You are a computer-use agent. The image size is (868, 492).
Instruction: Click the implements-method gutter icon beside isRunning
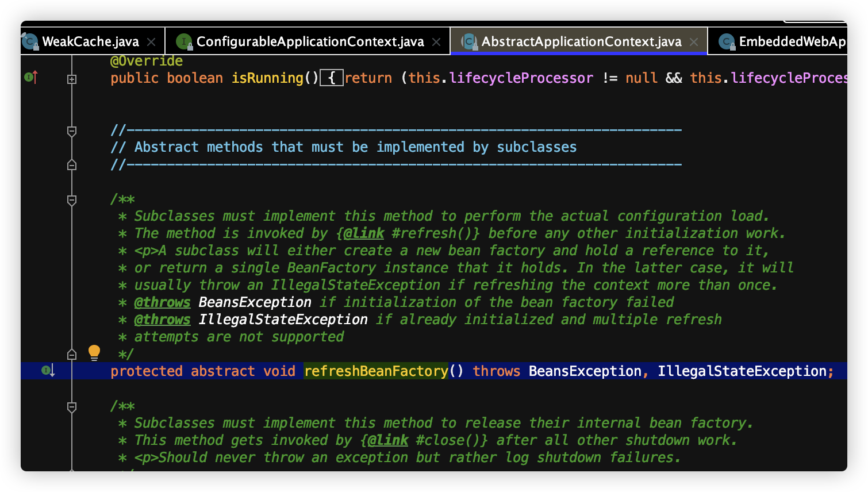tap(31, 76)
